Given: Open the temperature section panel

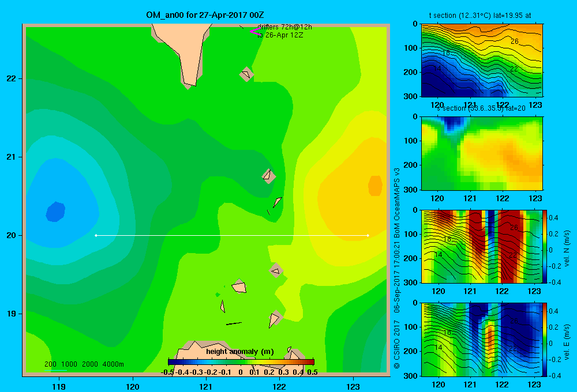Looking at the screenshot, I should pyautogui.click(x=482, y=61).
